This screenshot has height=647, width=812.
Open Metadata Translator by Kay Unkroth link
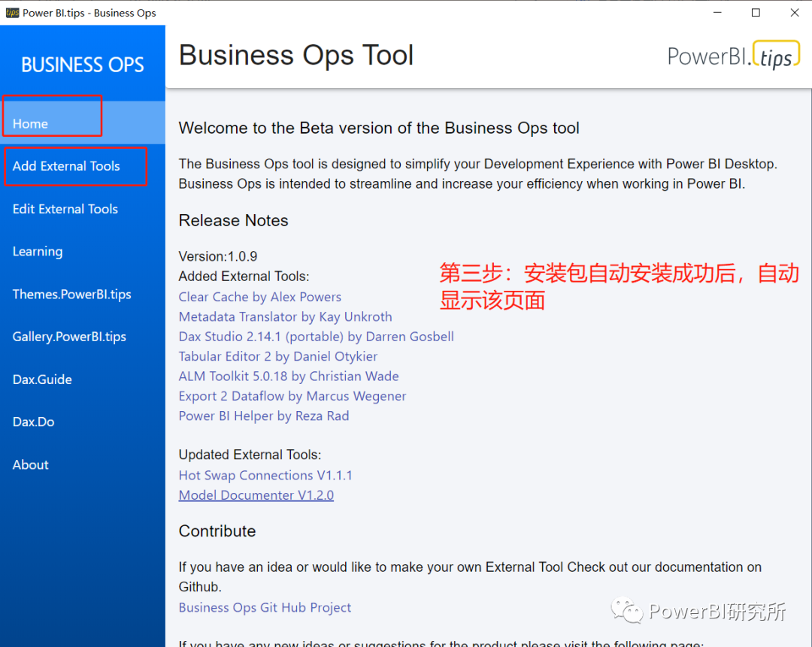tap(286, 317)
